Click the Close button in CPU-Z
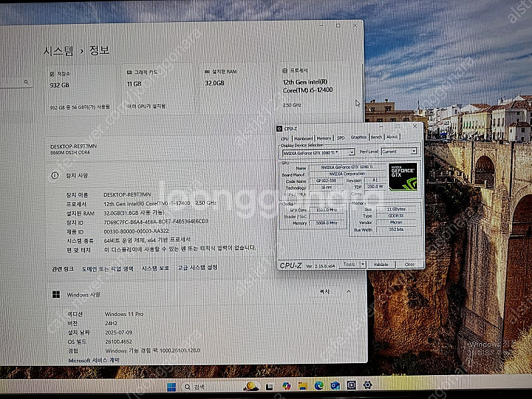532x399 pixels. 410,263
